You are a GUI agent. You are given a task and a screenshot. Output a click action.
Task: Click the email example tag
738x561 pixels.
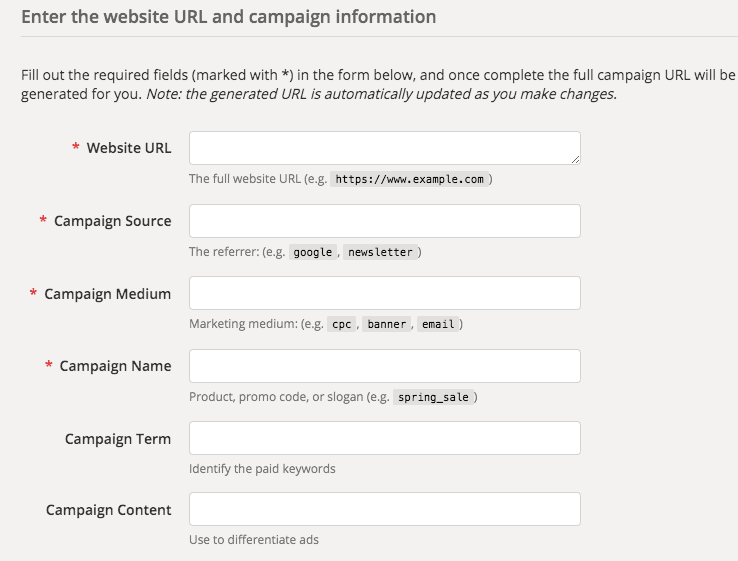pyautogui.click(x=437, y=325)
